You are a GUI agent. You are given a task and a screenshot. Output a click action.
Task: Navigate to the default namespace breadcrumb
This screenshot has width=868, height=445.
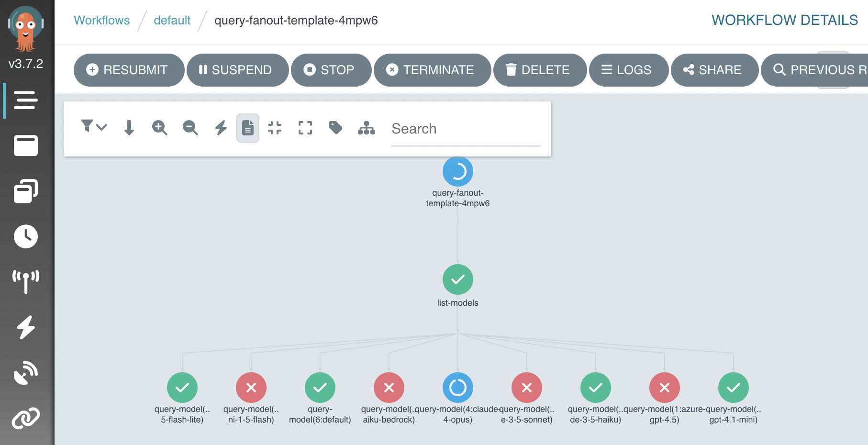(x=172, y=20)
